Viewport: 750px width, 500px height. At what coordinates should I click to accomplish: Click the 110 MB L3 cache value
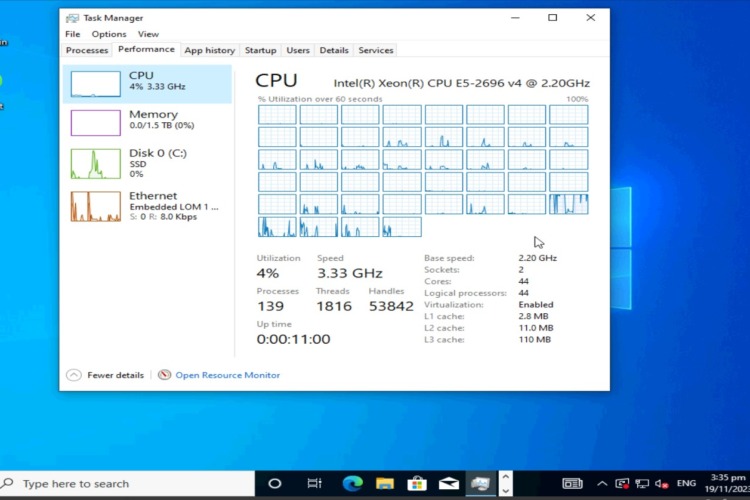pos(534,340)
